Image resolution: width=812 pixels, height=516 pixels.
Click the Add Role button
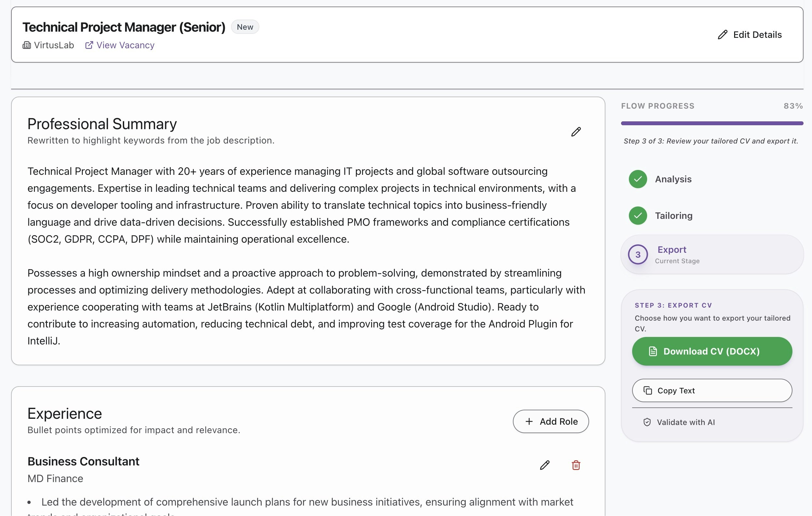point(550,421)
